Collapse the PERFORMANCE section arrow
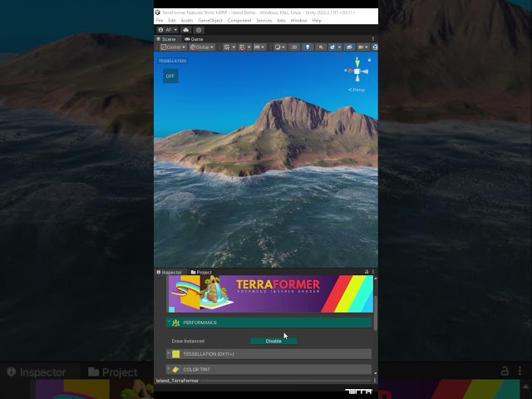The image size is (532, 399). click(x=169, y=322)
